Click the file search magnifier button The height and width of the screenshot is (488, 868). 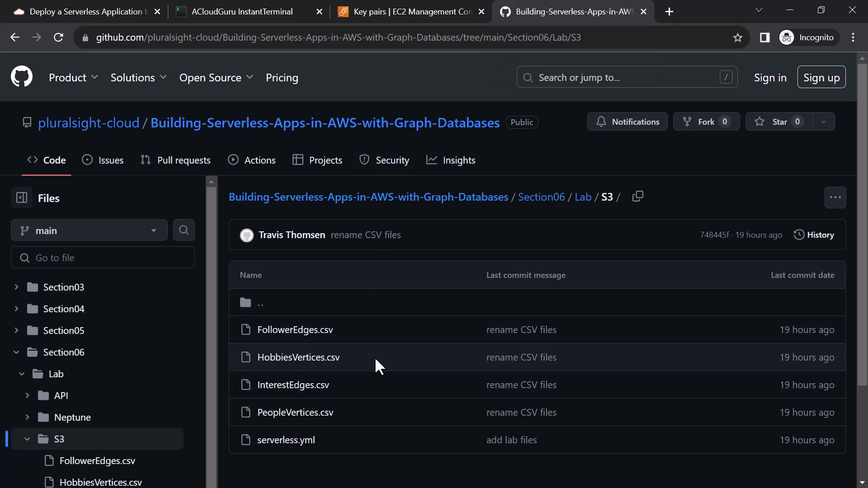[x=184, y=230]
